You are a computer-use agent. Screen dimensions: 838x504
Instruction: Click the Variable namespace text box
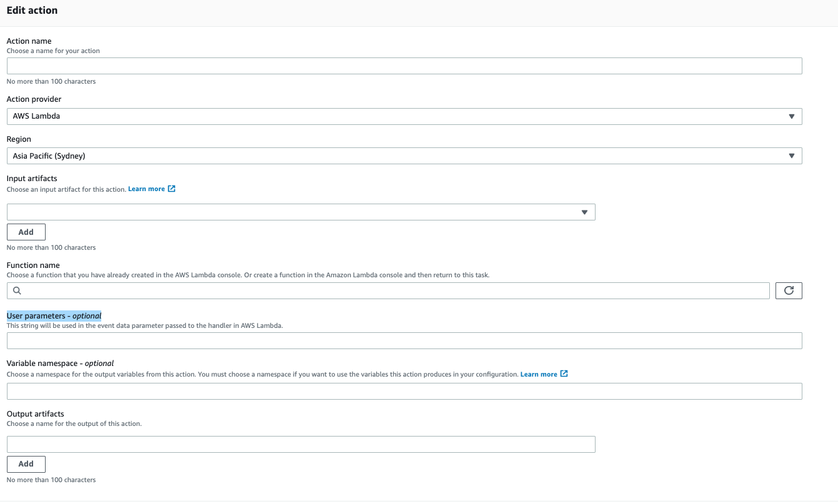(x=404, y=391)
